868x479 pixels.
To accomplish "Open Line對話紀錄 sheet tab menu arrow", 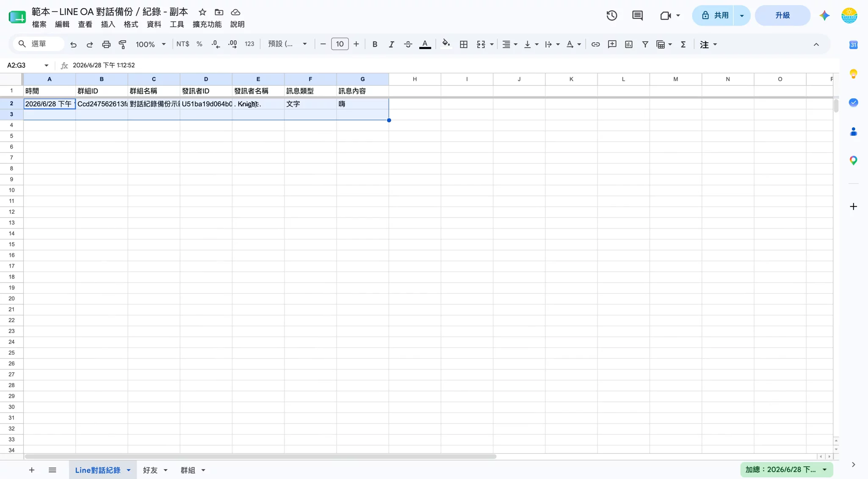I will tap(128, 470).
